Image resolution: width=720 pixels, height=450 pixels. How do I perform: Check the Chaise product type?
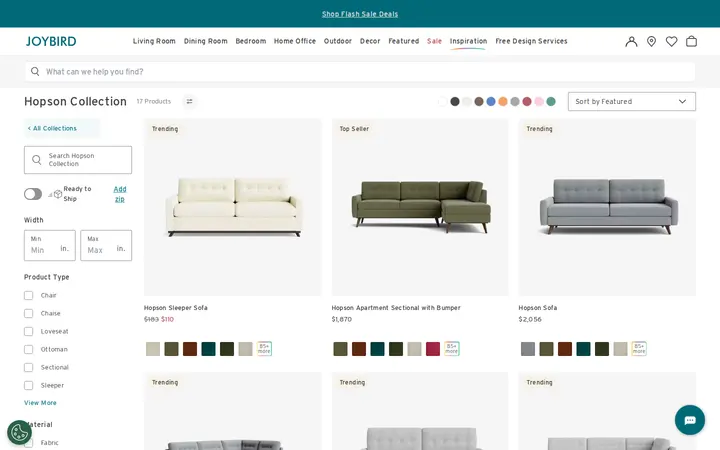pos(28,313)
